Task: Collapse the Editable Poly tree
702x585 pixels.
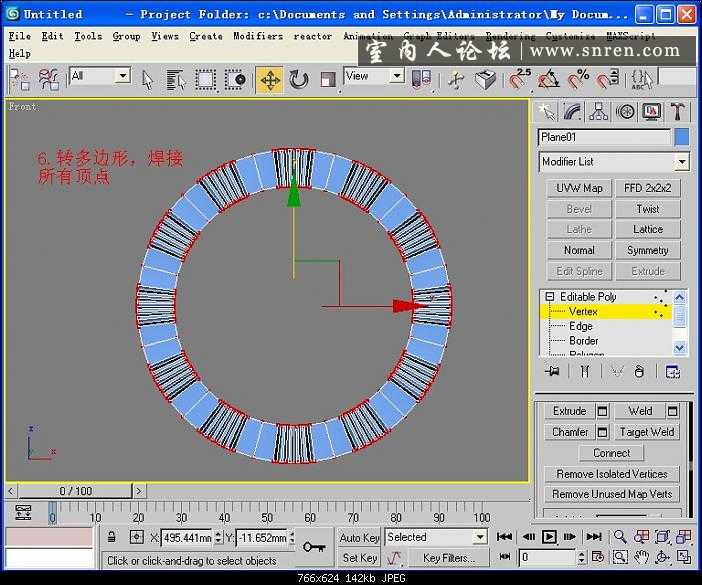Action: coord(549,297)
